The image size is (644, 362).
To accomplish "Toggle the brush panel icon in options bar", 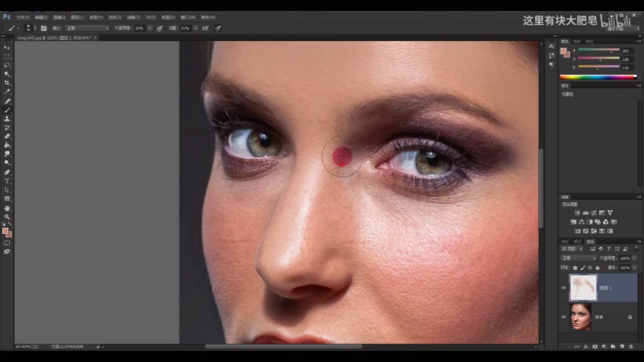I will [44, 28].
